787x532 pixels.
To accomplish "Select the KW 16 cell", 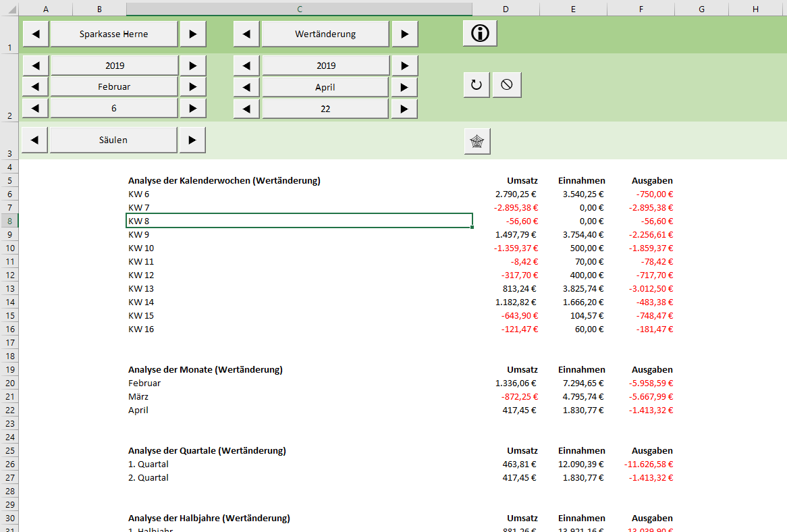I will tap(299, 329).
